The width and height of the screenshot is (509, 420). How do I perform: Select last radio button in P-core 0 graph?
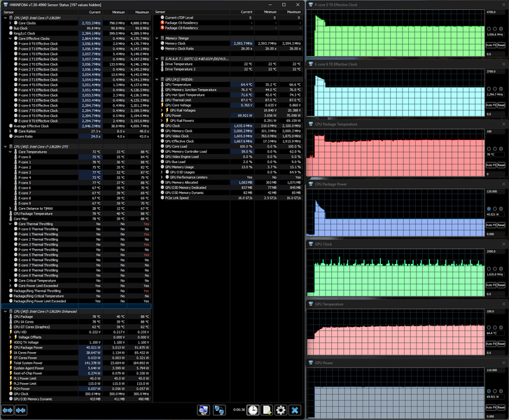click(501, 29)
